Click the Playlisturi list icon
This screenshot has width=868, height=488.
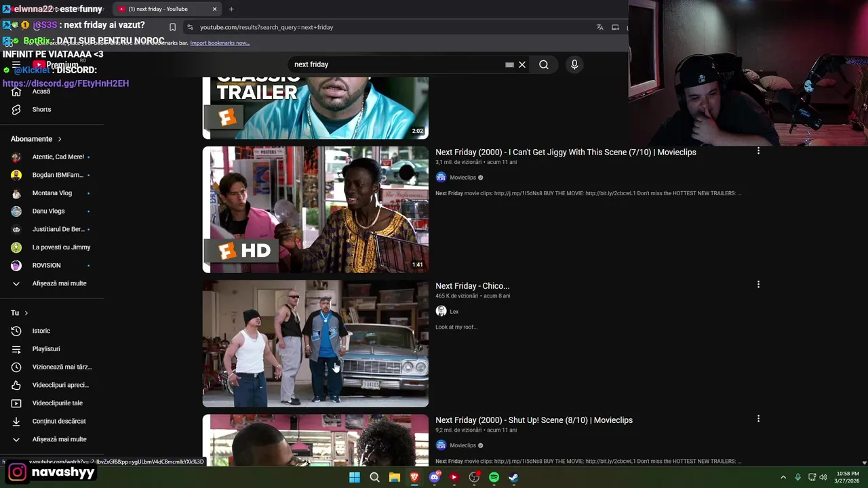click(16, 349)
